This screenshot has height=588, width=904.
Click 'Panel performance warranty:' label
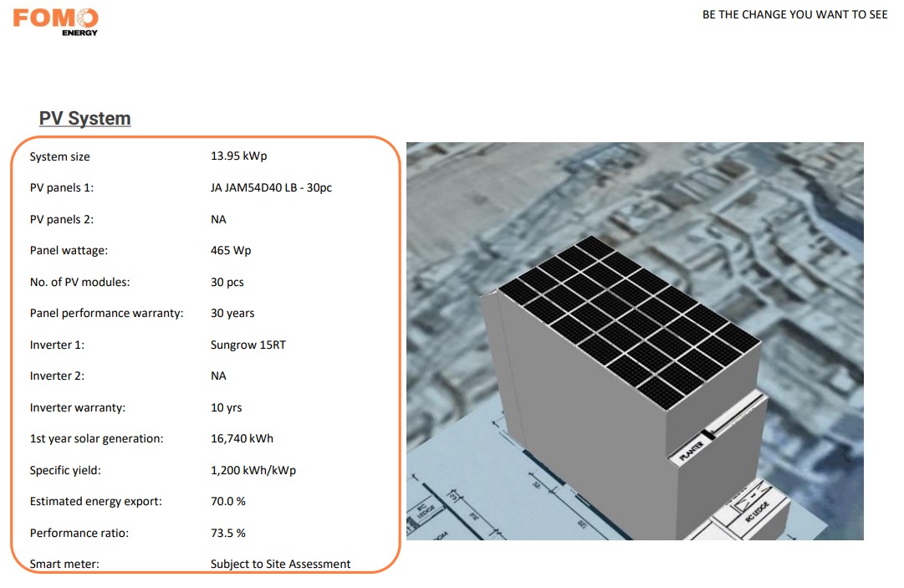(107, 314)
